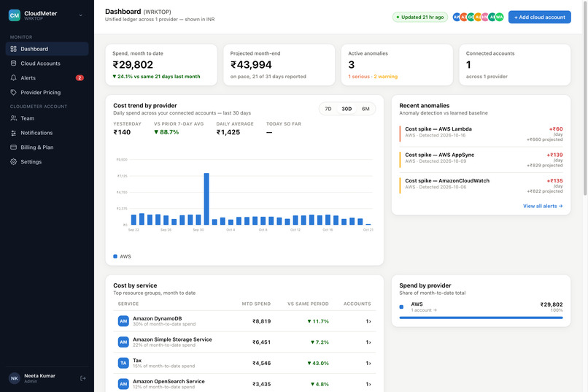
Task: Click AWS blue swatch in Spend by provider
Action: (402, 307)
